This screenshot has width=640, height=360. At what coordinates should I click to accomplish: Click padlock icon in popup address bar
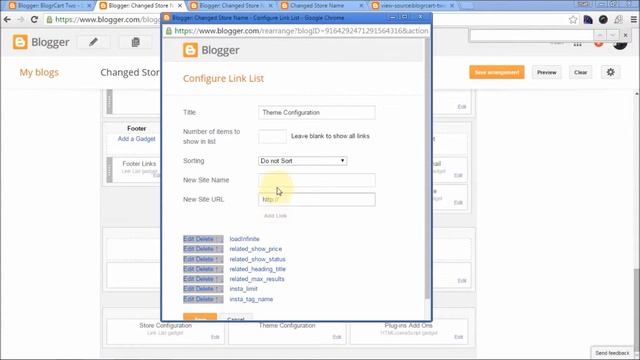point(169,31)
